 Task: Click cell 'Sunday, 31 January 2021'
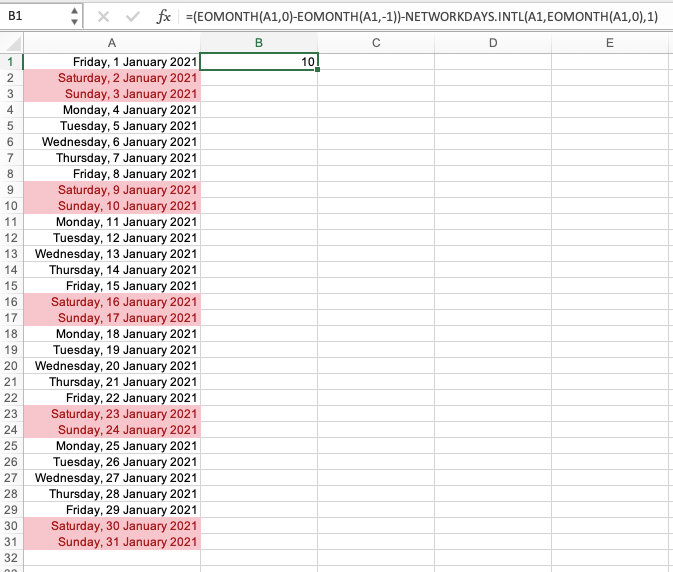point(112,542)
